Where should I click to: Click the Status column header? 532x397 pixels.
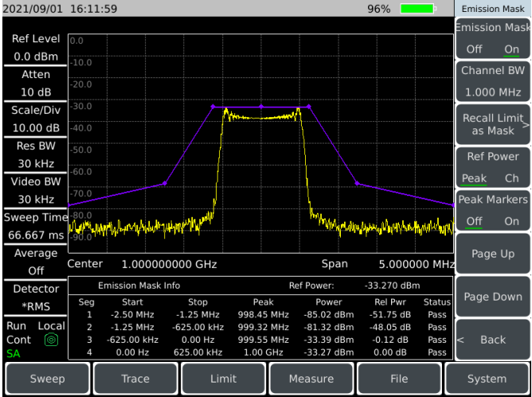[437, 302]
